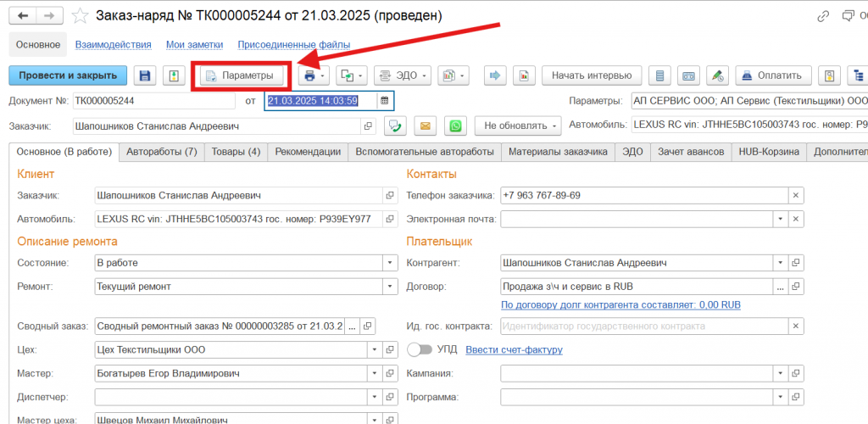Click the Ввести счет-фактуру link
Image resolution: width=868 pixels, height=424 pixels.
(514, 349)
